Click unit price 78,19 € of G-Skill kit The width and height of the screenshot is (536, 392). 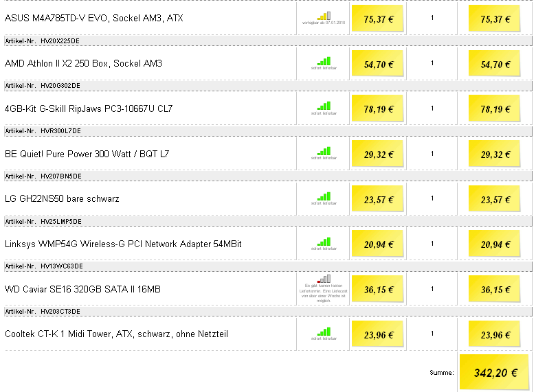click(377, 108)
